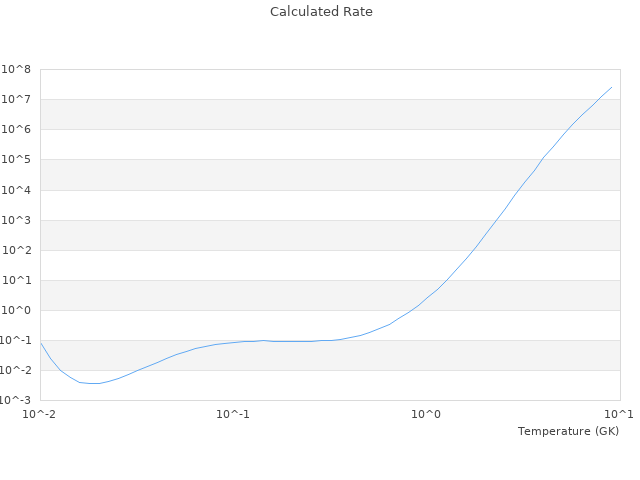
Task: Click the 10^7 y-axis label
Action: click(x=18, y=99)
